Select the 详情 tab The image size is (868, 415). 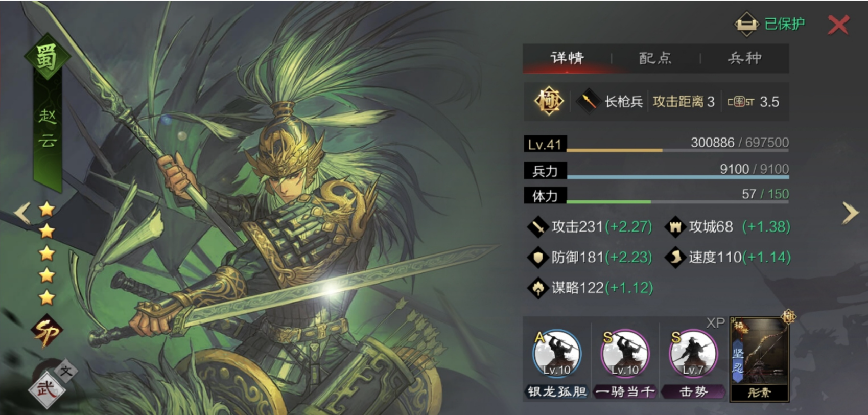tap(567, 58)
